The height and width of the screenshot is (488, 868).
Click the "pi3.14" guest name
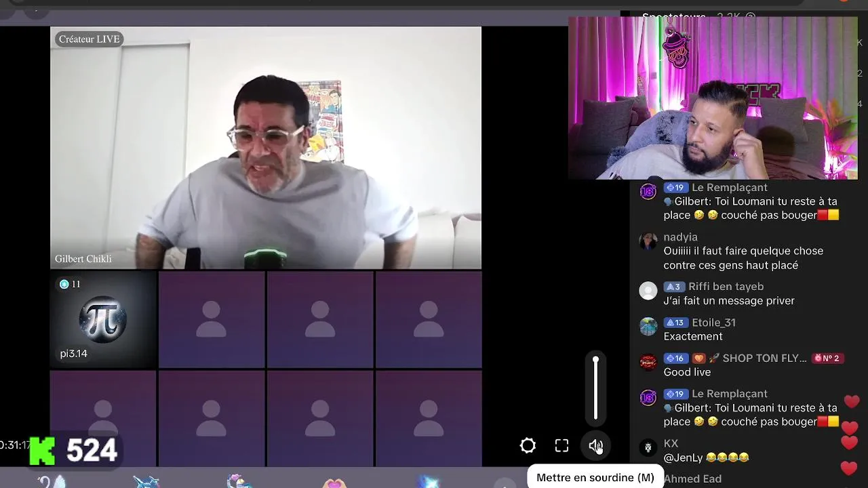coord(74,354)
